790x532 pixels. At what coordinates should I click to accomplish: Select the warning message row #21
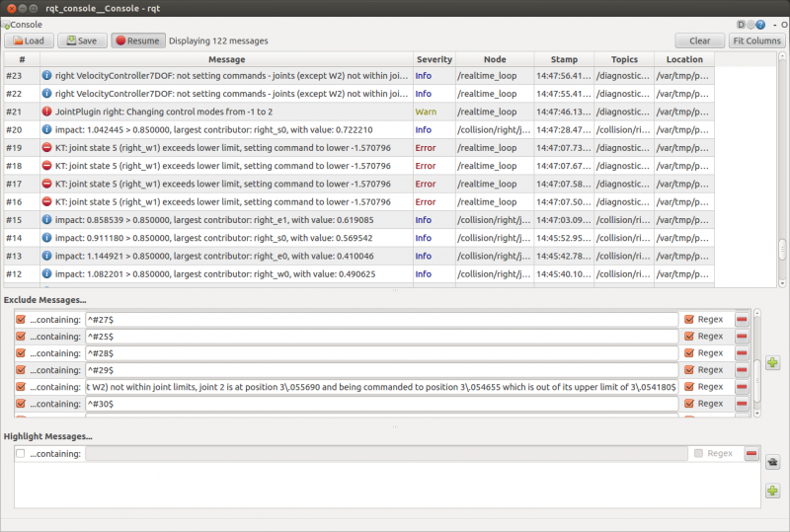pos(359,112)
